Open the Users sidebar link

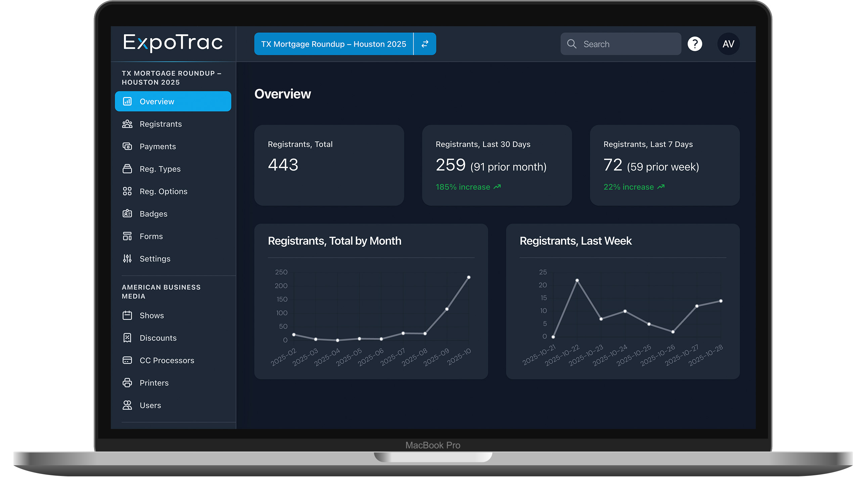pyautogui.click(x=150, y=406)
